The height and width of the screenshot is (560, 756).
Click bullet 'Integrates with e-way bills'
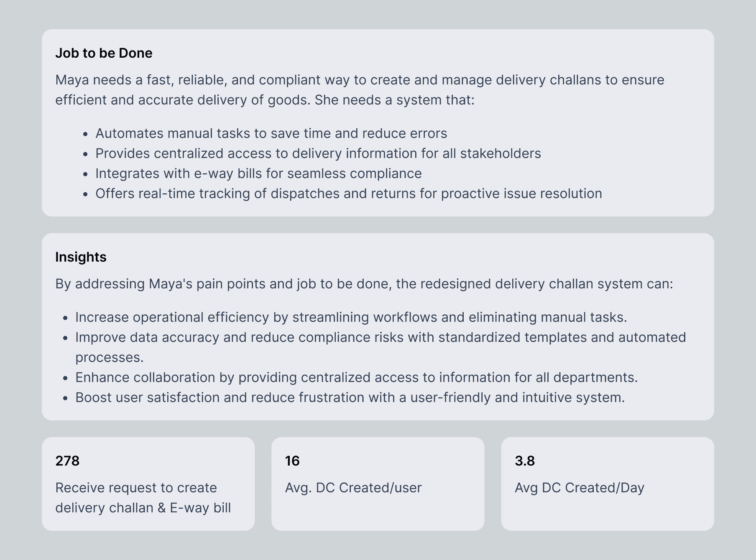pos(258,173)
